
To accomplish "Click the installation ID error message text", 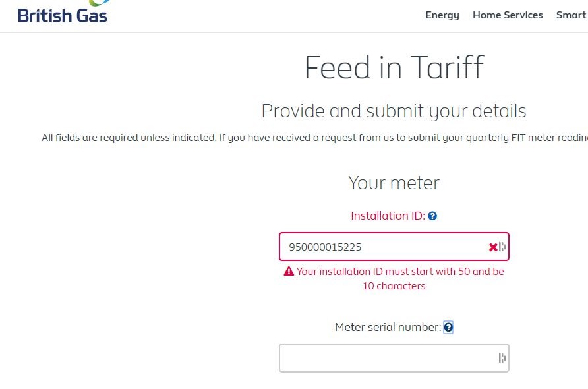I will pos(399,278).
